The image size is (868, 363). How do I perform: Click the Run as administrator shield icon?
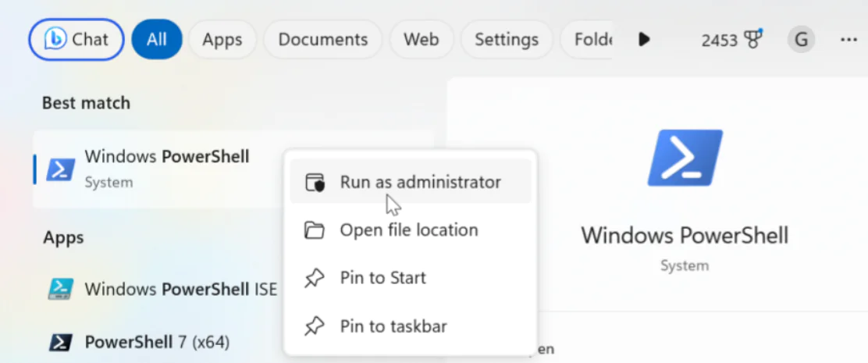pos(315,182)
